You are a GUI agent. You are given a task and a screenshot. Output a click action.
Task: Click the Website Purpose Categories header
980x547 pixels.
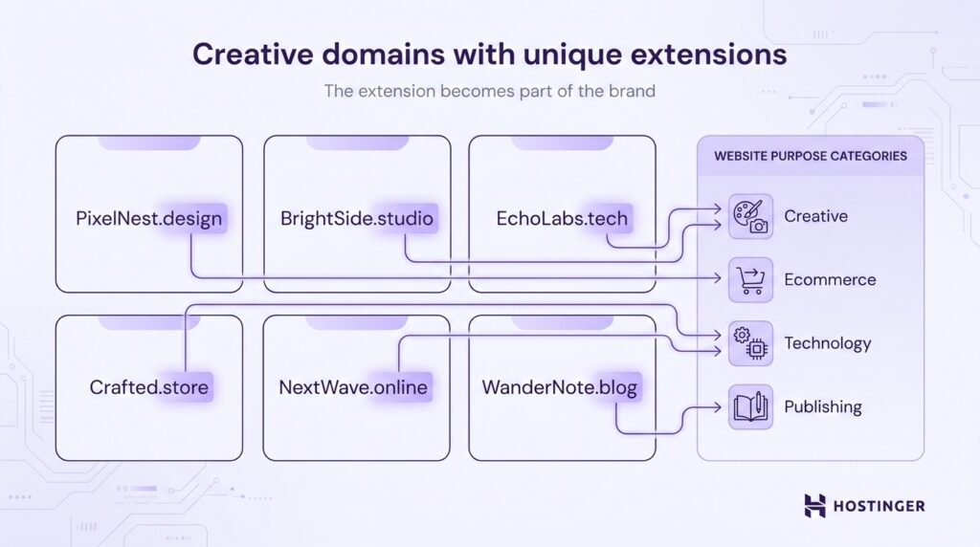tap(811, 156)
